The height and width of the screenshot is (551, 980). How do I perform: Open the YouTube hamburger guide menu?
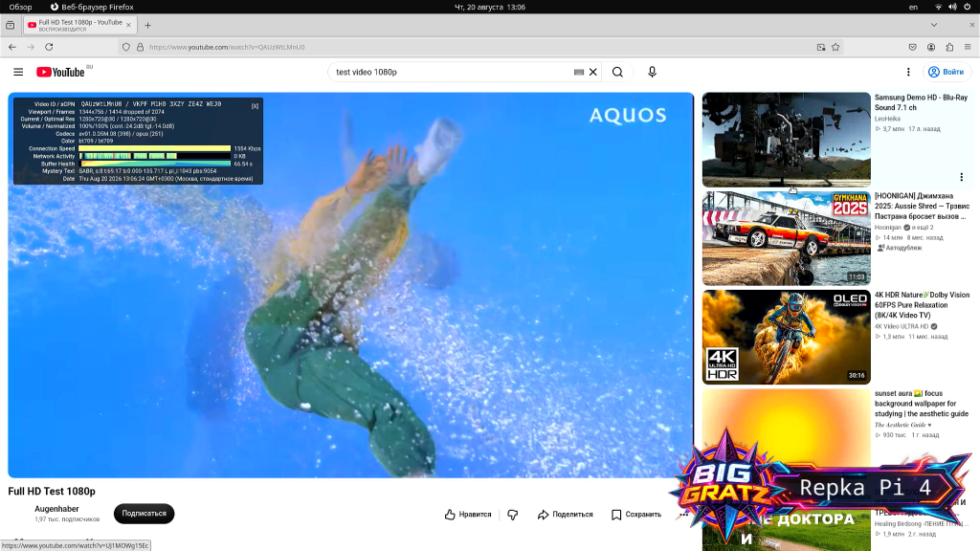click(18, 72)
